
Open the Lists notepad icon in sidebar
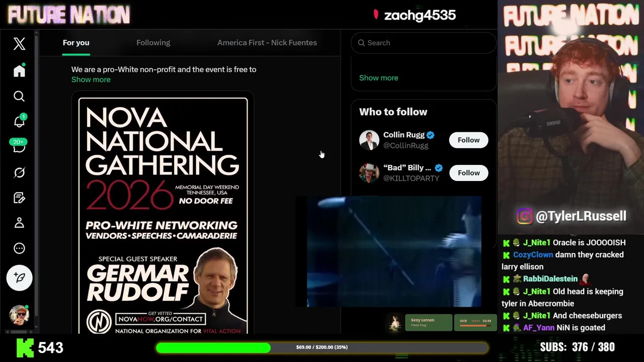pyautogui.click(x=19, y=198)
